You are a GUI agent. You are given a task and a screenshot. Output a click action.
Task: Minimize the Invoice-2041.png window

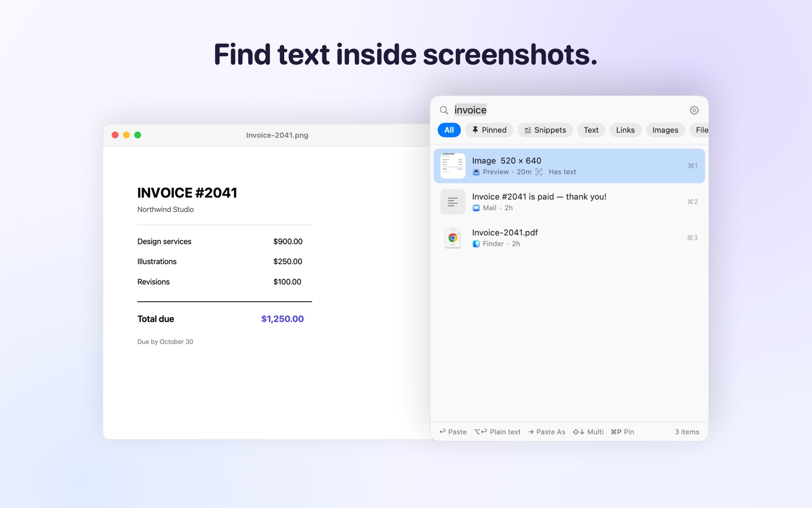pyautogui.click(x=126, y=135)
